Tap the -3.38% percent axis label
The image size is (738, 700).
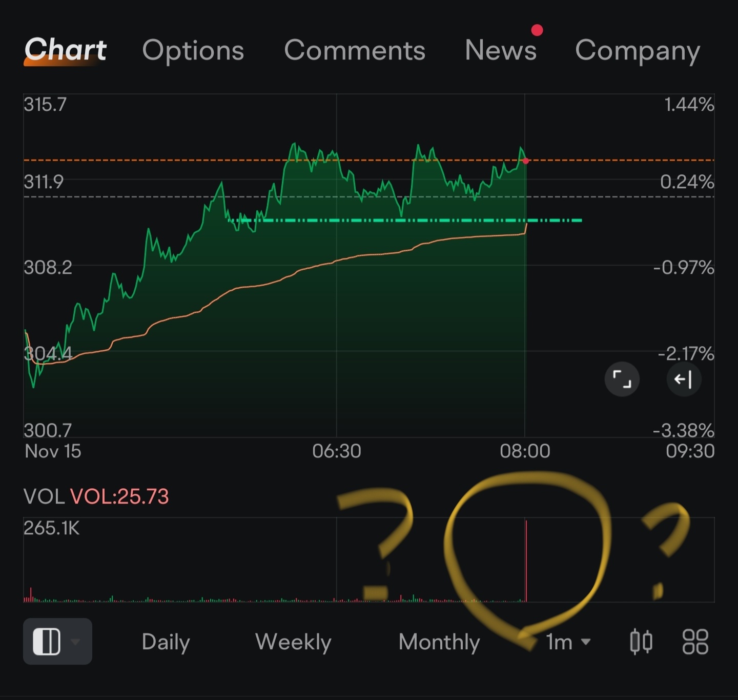684,430
